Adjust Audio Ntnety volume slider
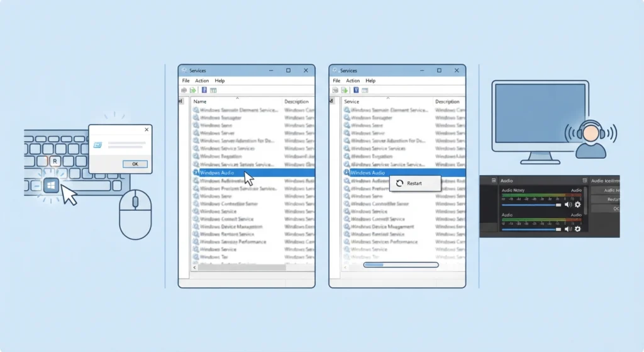This screenshot has height=352, width=644. 531,205
